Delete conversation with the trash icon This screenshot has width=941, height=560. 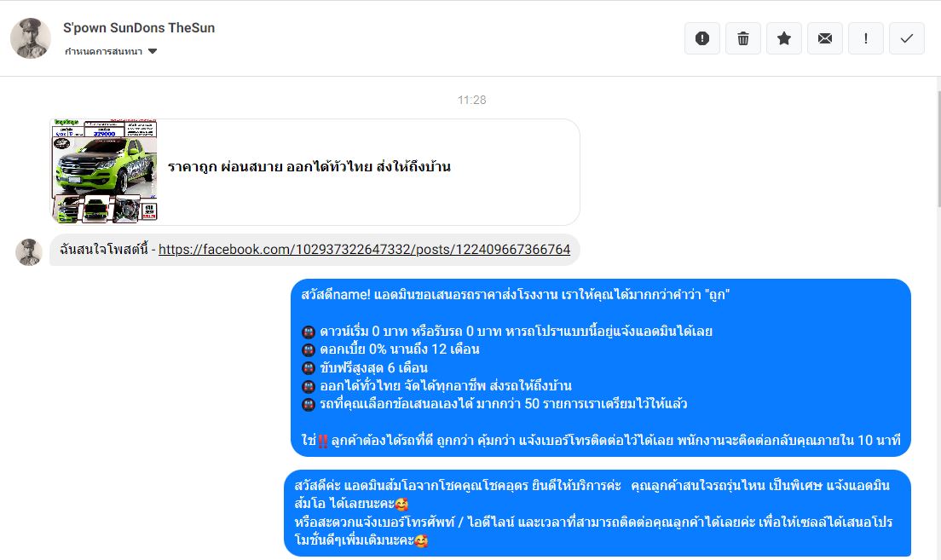coord(743,38)
